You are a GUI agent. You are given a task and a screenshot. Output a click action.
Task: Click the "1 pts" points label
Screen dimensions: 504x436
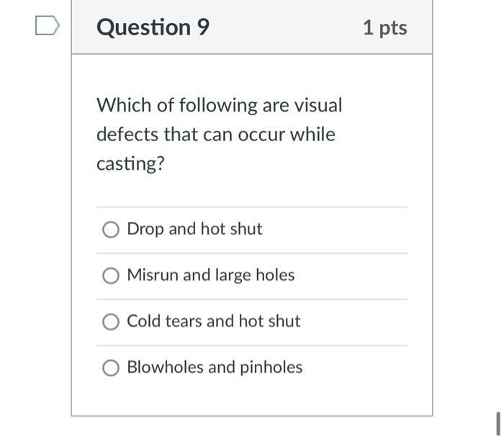384,28
